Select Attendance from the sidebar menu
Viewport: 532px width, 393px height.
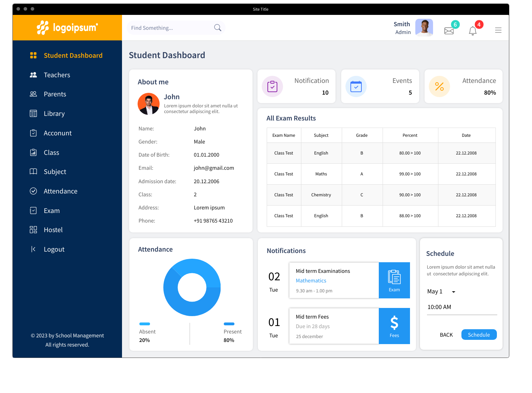[60, 191]
